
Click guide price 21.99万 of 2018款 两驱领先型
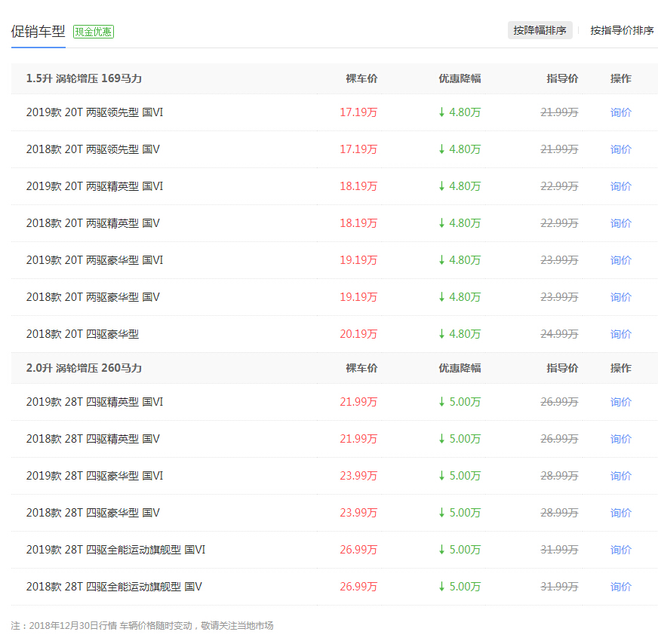click(x=559, y=149)
